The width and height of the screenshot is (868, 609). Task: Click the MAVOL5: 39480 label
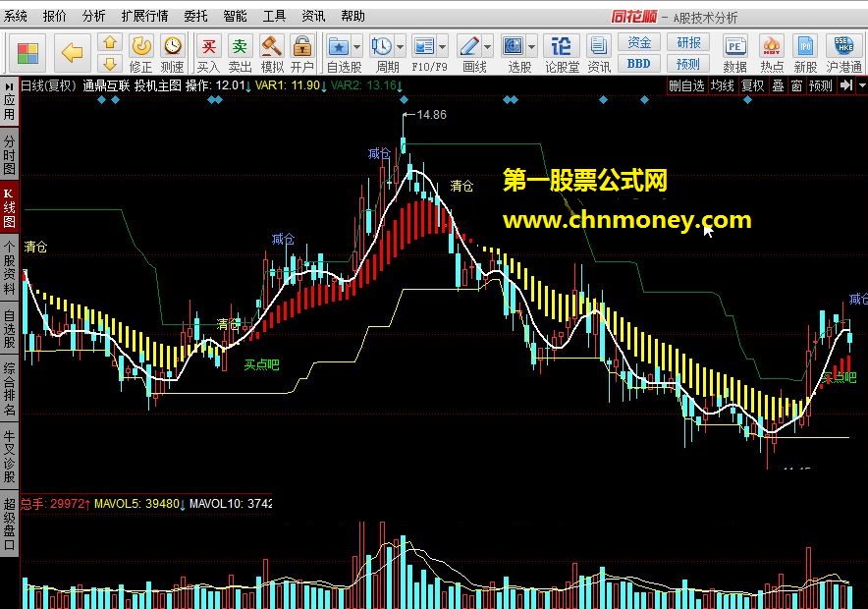139,504
